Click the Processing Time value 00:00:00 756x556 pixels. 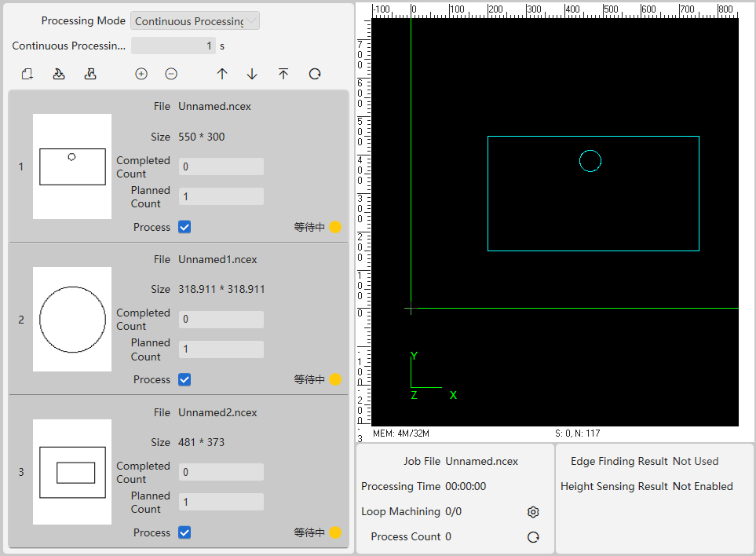pyautogui.click(x=466, y=487)
